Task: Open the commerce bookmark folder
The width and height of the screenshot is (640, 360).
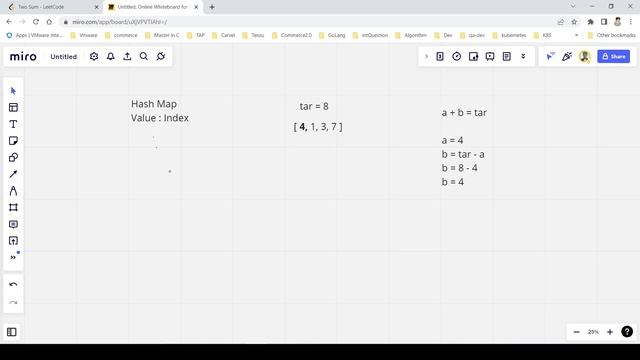Action: [x=121, y=35]
